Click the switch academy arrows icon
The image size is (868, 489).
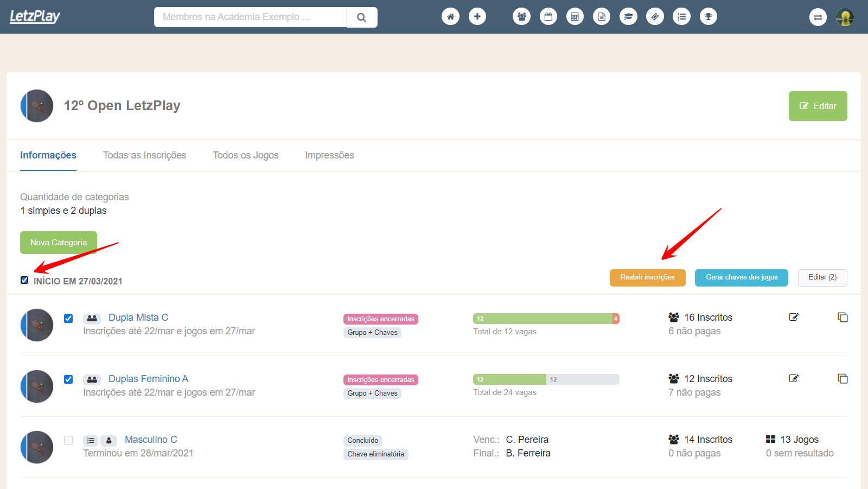click(x=818, y=17)
